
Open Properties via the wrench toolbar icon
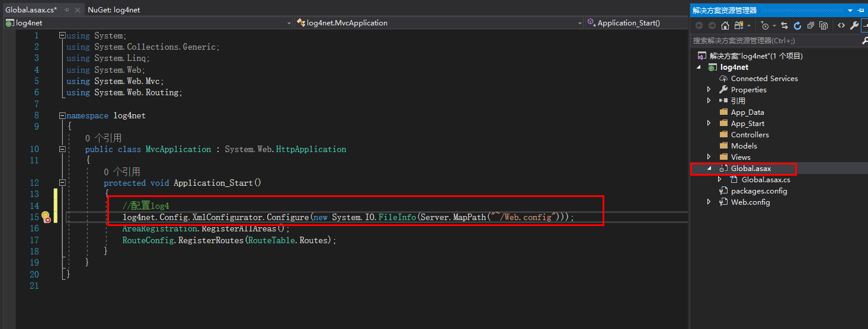(x=854, y=25)
